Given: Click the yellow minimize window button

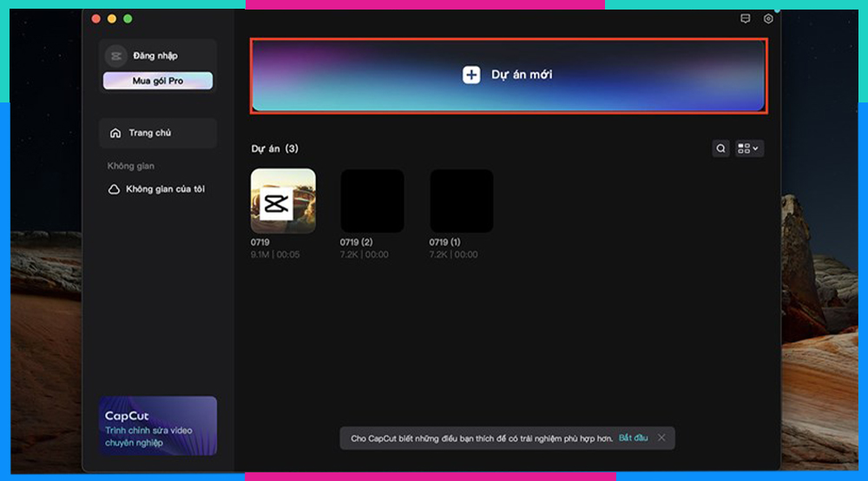Looking at the screenshot, I should (112, 19).
